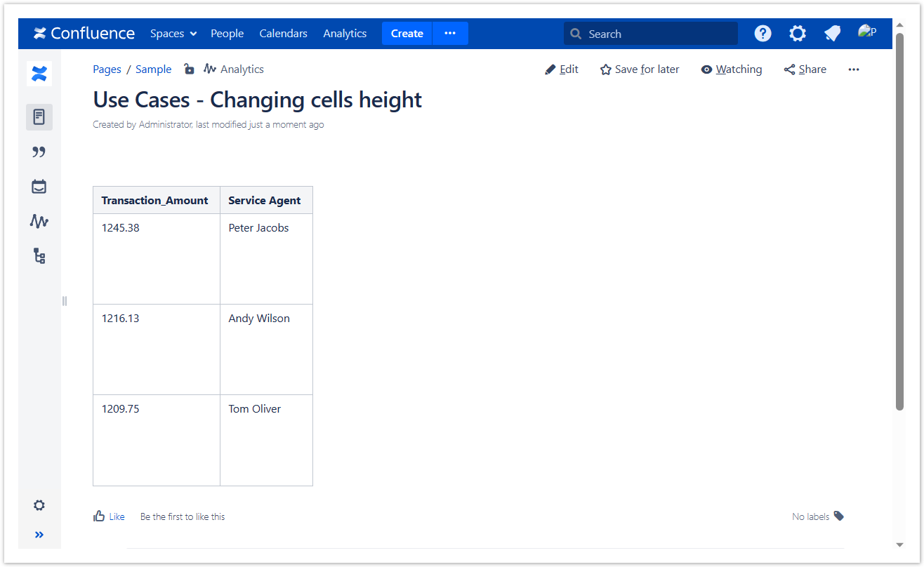The image size is (924, 567).
Task: Open the administration gear menu in header
Action: (x=797, y=34)
